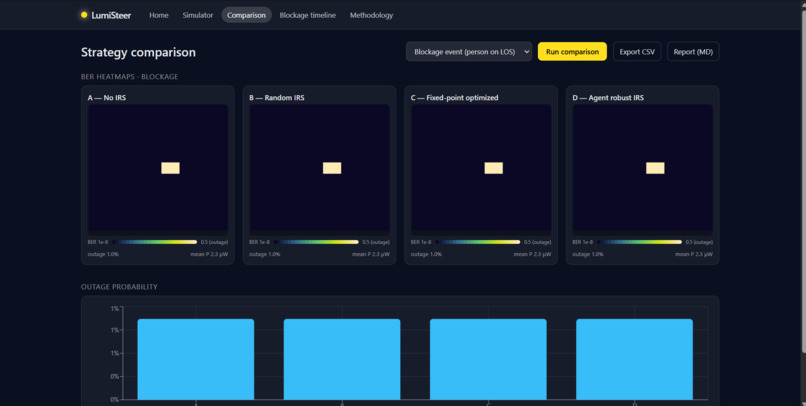This screenshot has height=406, width=806.
Task: Click the outage patch in heatmap D
Action: 655,168
